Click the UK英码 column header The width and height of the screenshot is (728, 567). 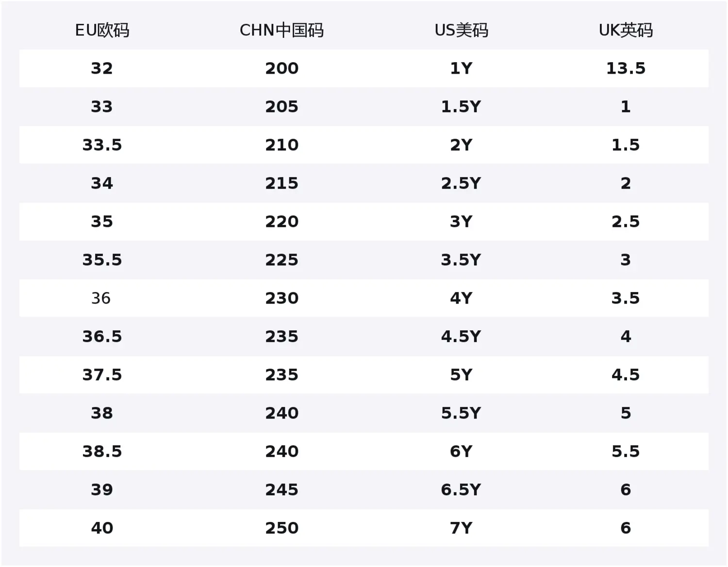click(x=626, y=30)
